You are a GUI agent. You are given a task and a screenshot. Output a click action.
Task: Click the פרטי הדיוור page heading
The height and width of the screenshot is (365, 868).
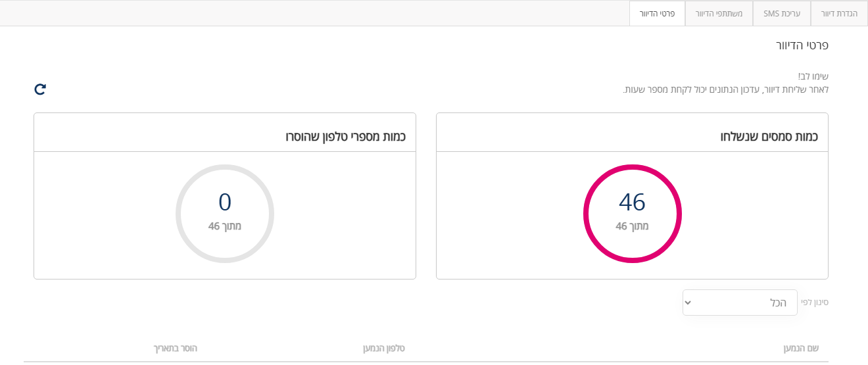pos(802,45)
